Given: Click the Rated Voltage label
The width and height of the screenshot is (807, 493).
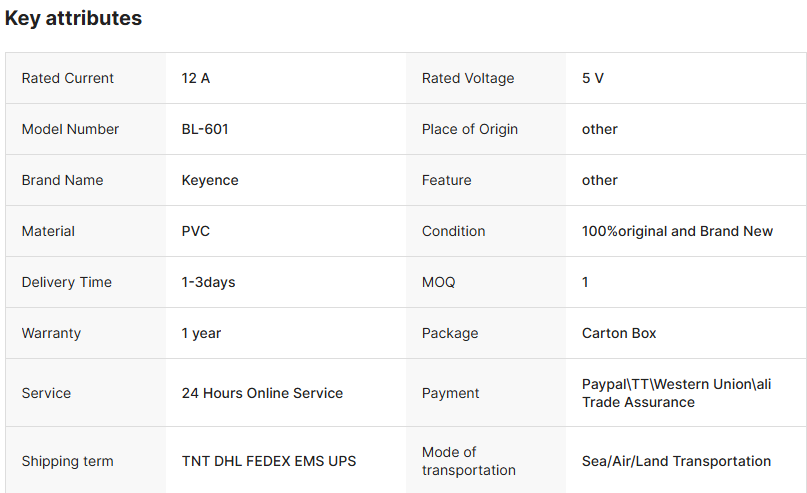Looking at the screenshot, I should (x=468, y=78).
